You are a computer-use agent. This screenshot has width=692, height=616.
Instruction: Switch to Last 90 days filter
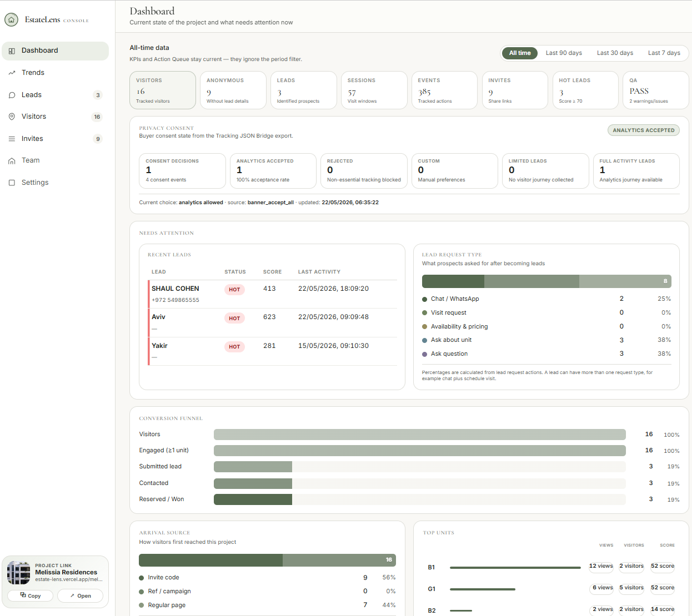(564, 53)
